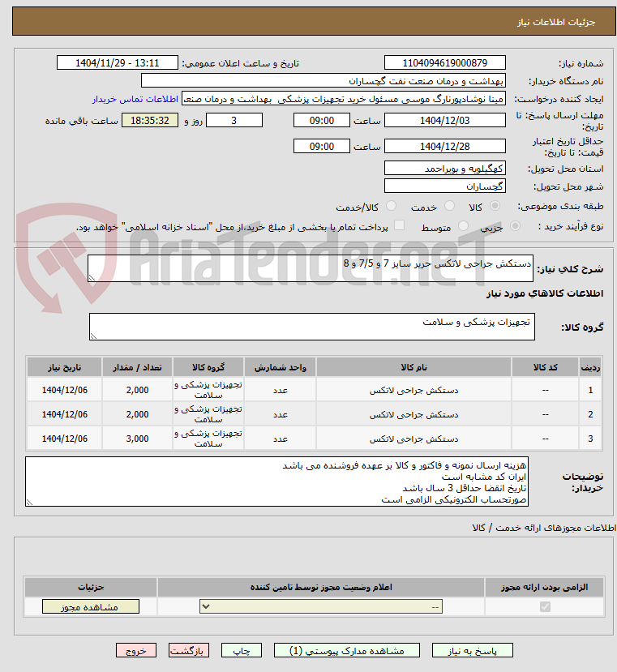The height and width of the screenshot is (672, 617).
Task: Click the تعداد / مقدار column header
Action: coord(137,367)
